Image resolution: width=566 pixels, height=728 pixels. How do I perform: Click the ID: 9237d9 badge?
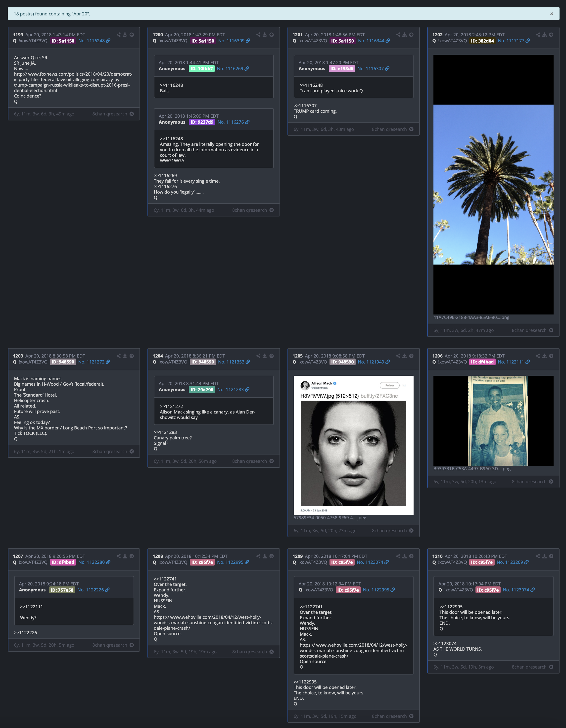(202, 122)
